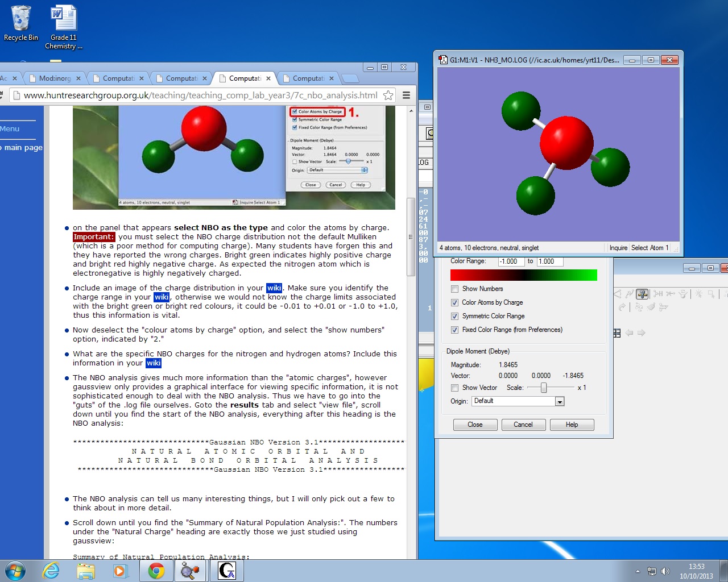The height and width of the screenshot is (582, 728).
Task: Bookmark this page with the star icon
Action: tap(388, 95)
